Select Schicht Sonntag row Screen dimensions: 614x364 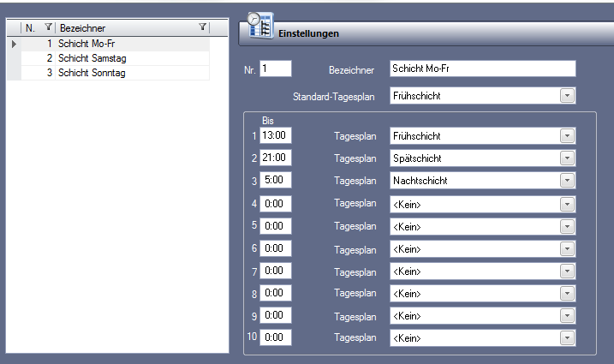pyautogui.click(x=92, y=73)
